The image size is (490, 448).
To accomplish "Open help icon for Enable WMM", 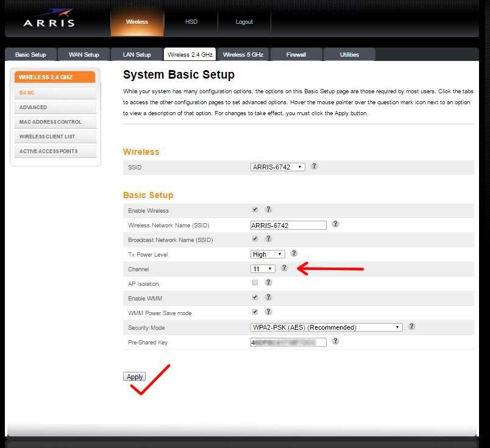I will click(x=268, y=297).
